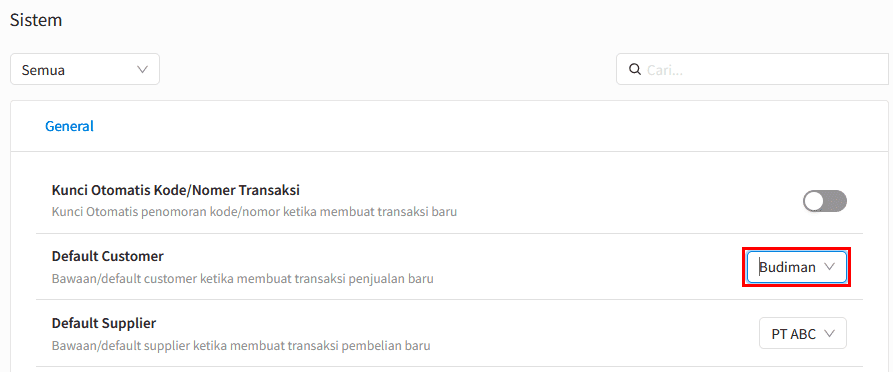The image size is (893, 372).
Task: Click the magnifier search icon
Action: pos(634,70)
